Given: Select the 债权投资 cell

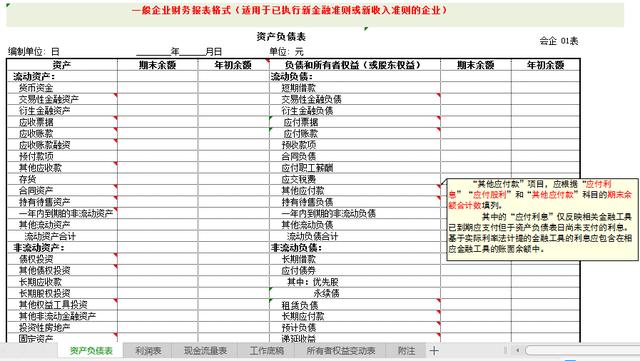Looking at the screenshot, I should click(62, 259).
